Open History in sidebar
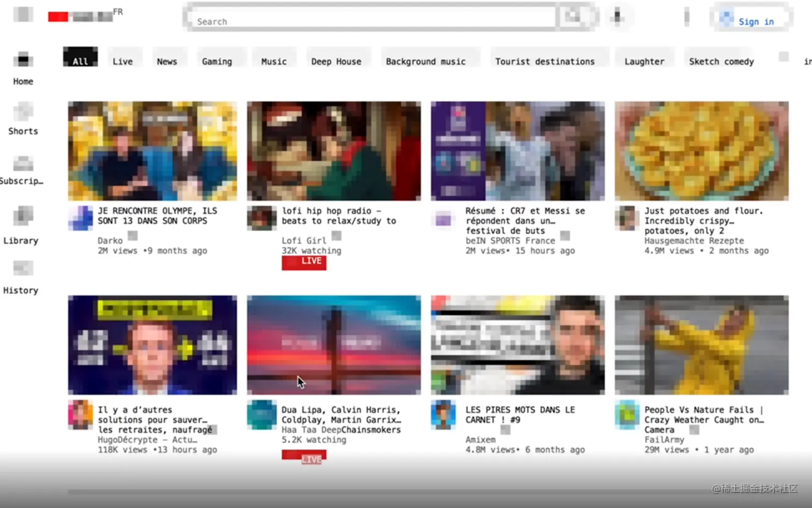 point(21,278)
